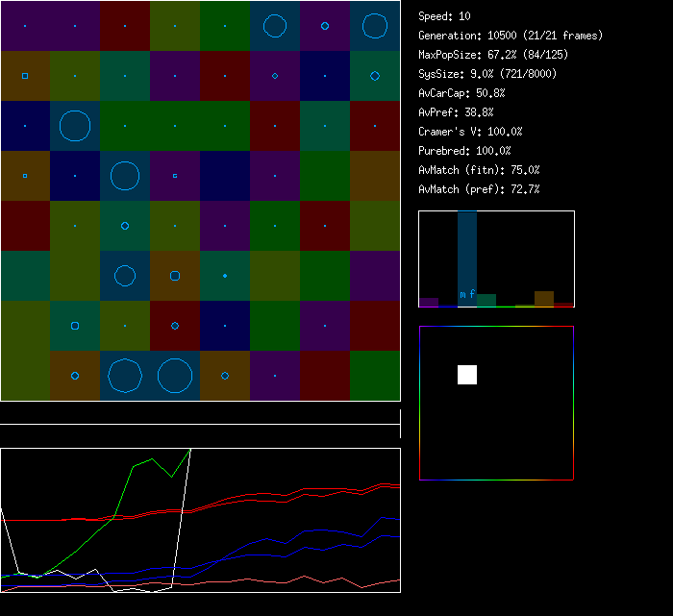Select the small circle in the dark red cell
673x616 pixels.
tap(175, 326)
